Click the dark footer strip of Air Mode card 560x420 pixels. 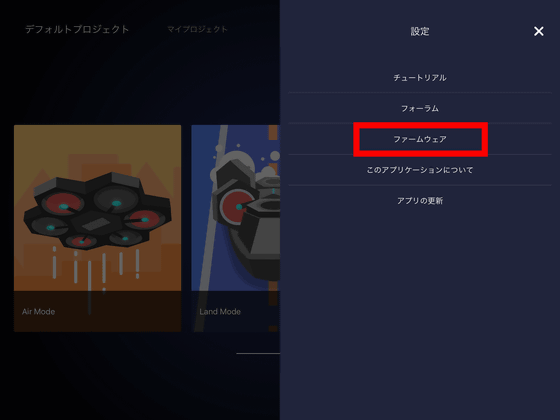coord(98,311)
